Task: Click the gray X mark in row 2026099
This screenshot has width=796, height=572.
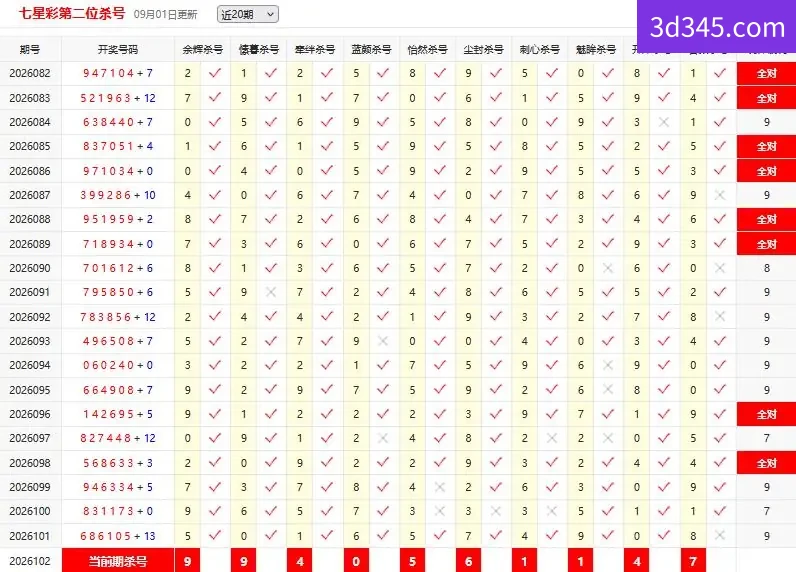Action: (440, 487)
